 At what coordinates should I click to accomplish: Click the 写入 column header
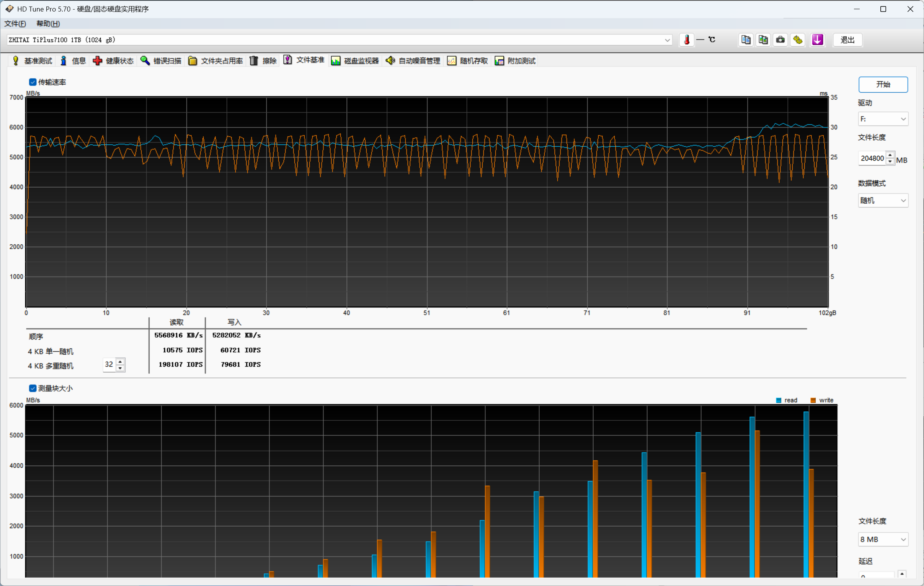[x=234, y=322]
